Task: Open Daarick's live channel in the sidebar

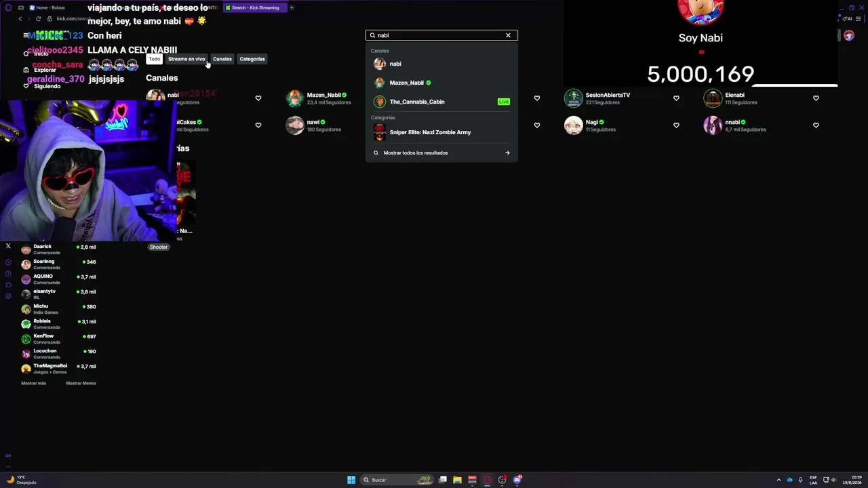Action: click(x=60, y=249)
